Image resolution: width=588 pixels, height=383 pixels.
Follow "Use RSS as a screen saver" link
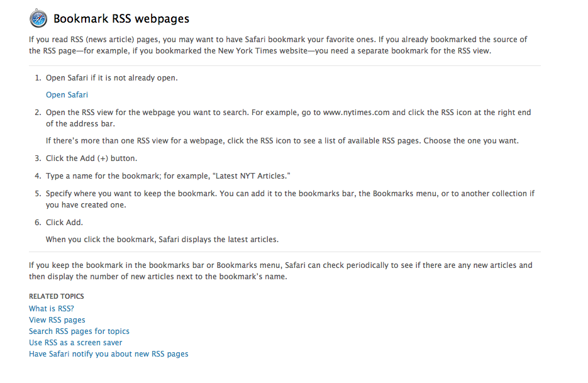click(75, 343)
